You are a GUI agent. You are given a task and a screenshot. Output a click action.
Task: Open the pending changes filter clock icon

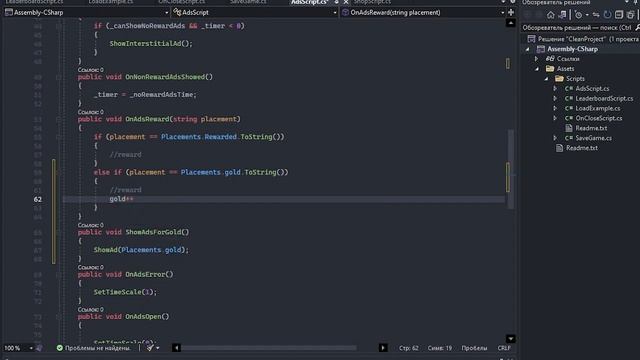578,15
